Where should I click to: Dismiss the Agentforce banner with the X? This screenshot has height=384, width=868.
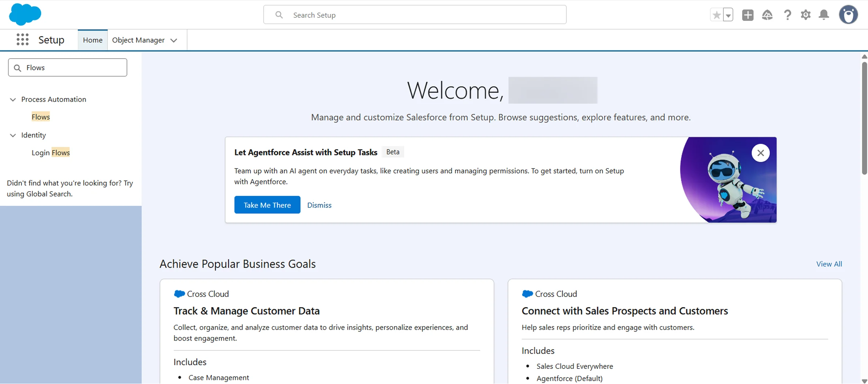[x=761, y=153]
